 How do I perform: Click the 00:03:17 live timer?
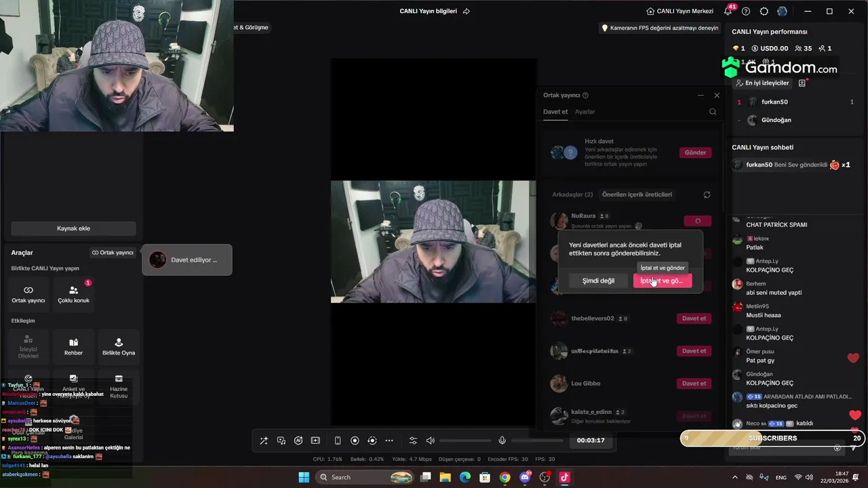(591, 441)
